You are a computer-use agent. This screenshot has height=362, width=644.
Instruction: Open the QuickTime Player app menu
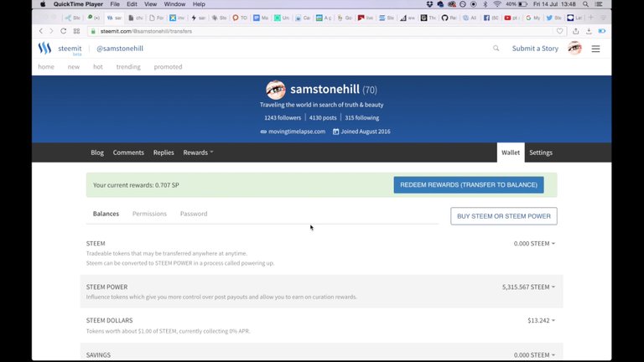pyautogui.click(x=78, y=4)
